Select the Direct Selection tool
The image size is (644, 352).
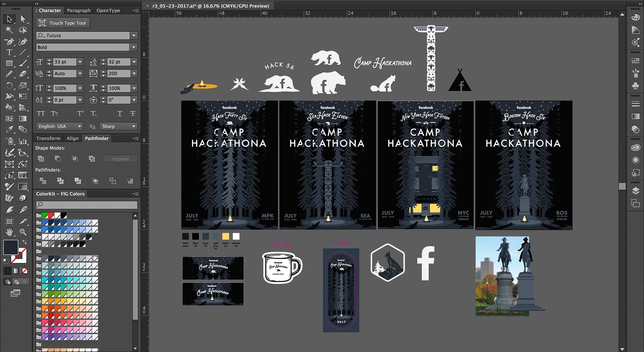point(23,19)
